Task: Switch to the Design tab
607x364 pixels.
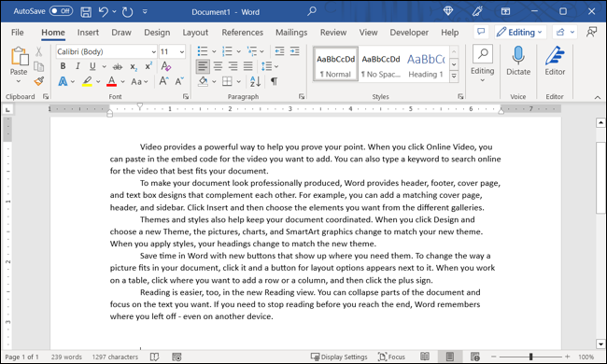Action: click(x=157, y=33)
